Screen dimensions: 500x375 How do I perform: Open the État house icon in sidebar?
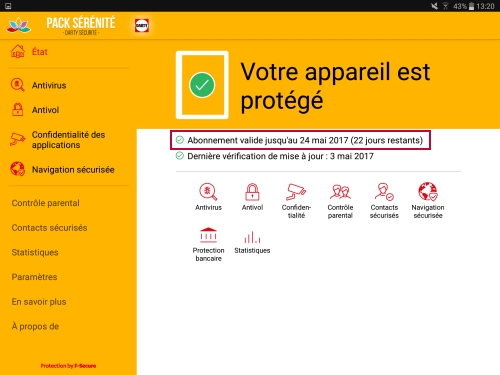click(x=18, y=52)
